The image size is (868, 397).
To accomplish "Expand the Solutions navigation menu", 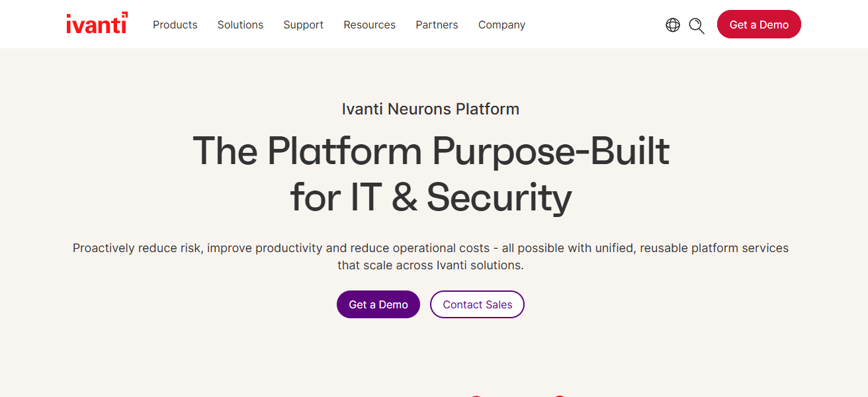I will tap(240, 25).
